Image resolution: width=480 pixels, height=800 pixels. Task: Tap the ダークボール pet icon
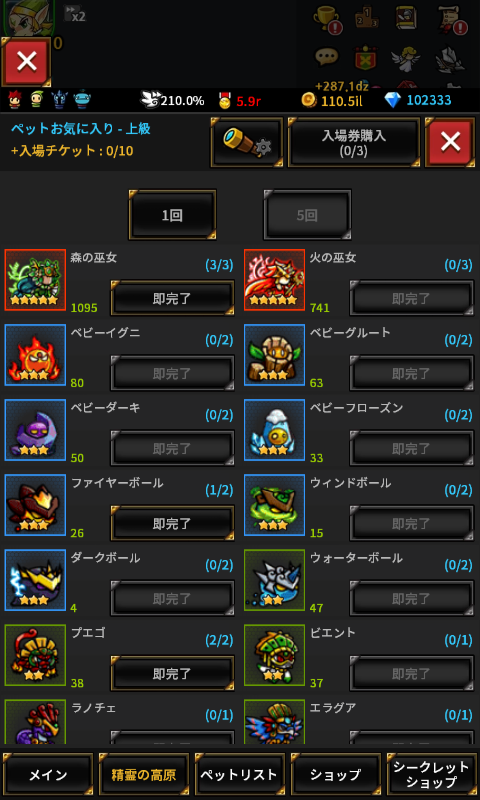(35, 580)
